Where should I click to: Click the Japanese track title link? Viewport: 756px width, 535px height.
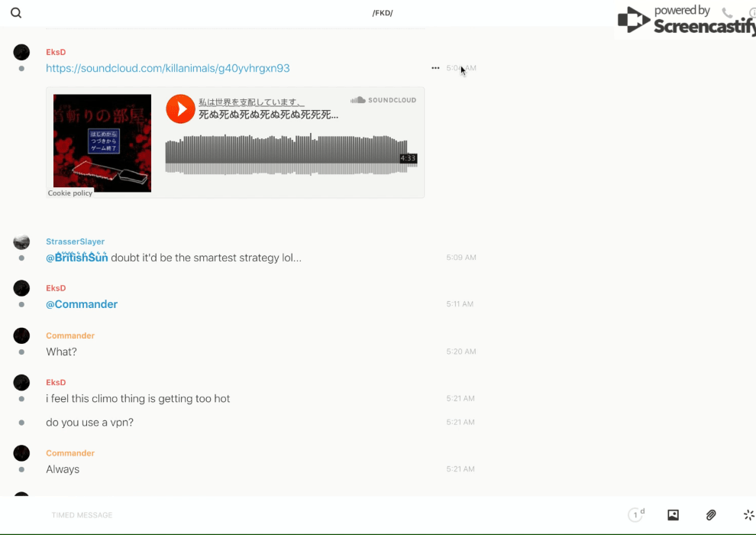pyautogui.click(x=268, y=115)
